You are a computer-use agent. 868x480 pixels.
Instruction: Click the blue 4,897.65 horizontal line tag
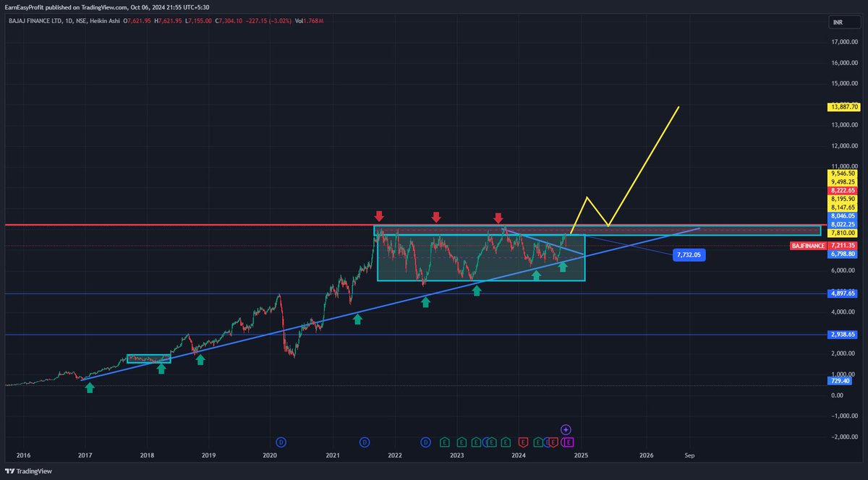coord(843,294)
